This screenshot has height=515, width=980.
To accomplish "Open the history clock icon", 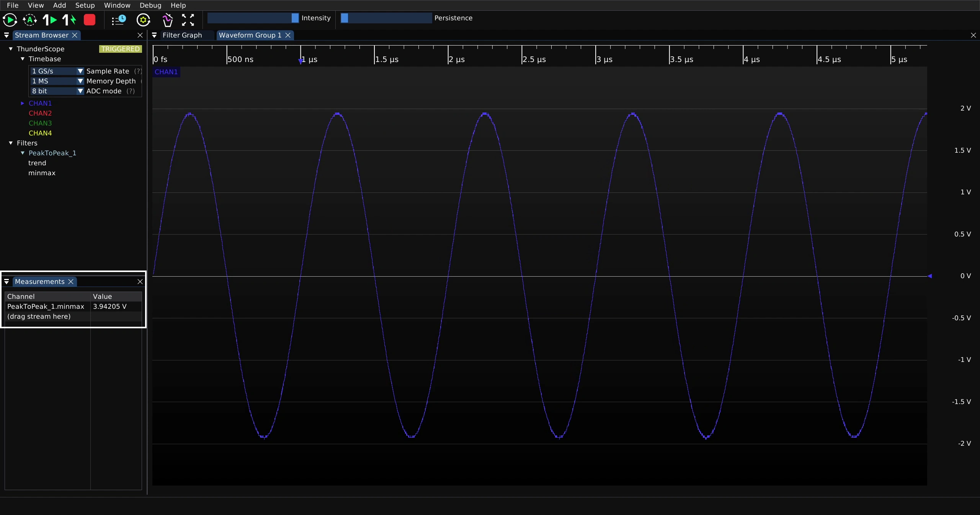I will click(119, 20).
